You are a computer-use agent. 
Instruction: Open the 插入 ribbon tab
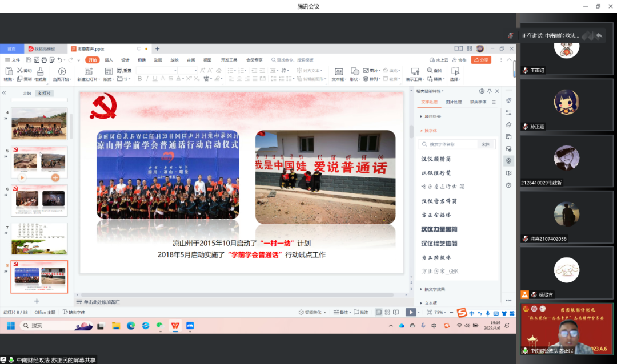point(109,60)
